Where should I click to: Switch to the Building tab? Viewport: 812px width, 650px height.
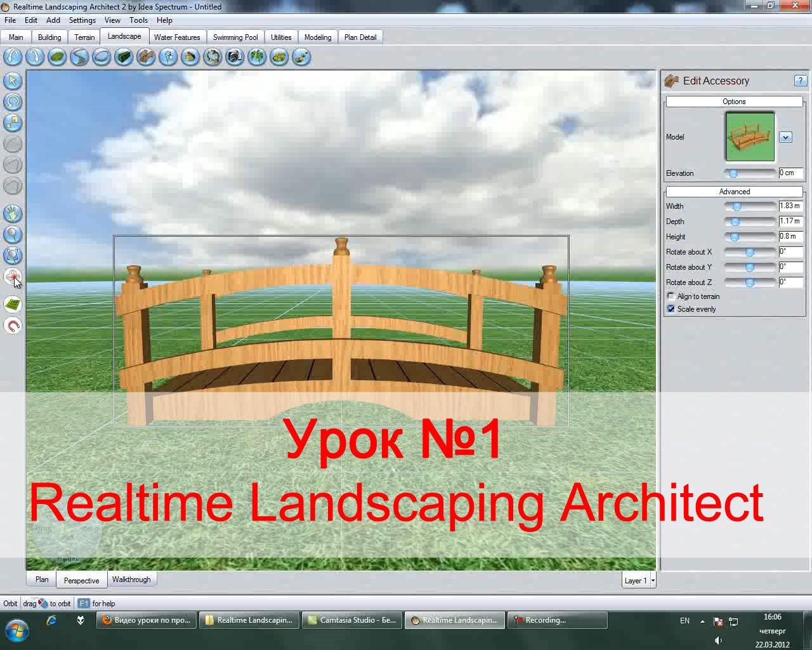pos(49,37)
